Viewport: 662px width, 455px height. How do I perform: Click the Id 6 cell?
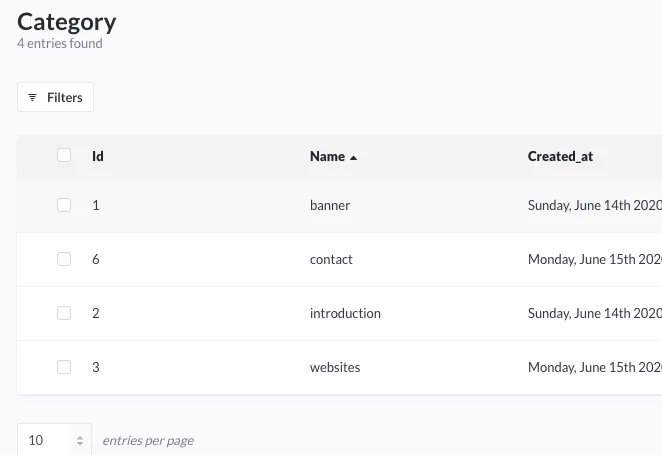(96, 259)
